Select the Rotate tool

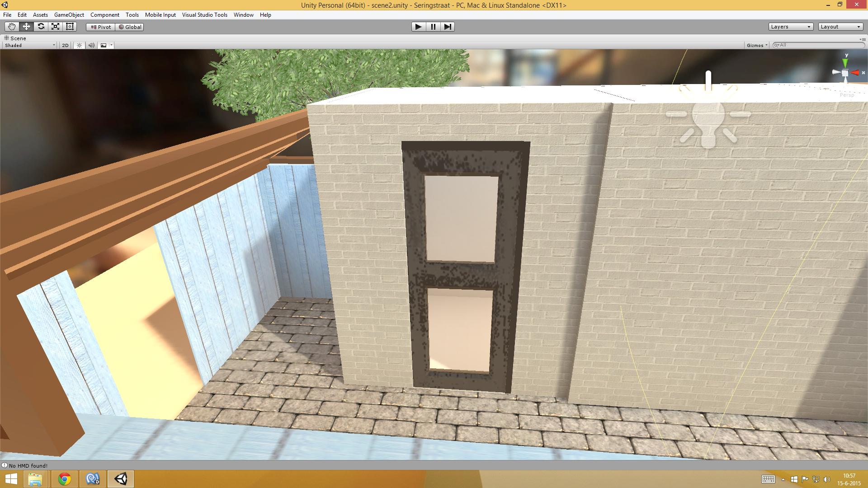click(x=41, y=27)
